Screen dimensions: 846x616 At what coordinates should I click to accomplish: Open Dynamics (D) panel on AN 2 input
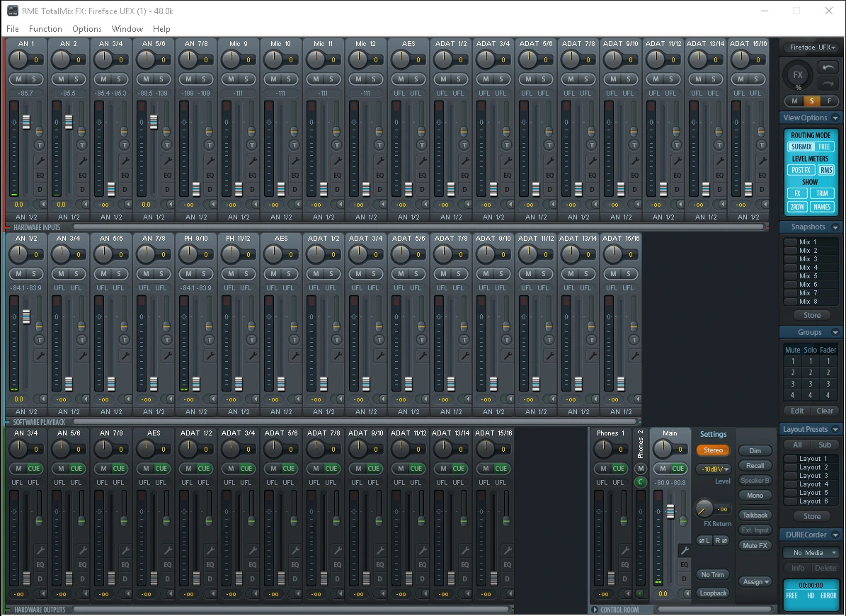[82, 189]
